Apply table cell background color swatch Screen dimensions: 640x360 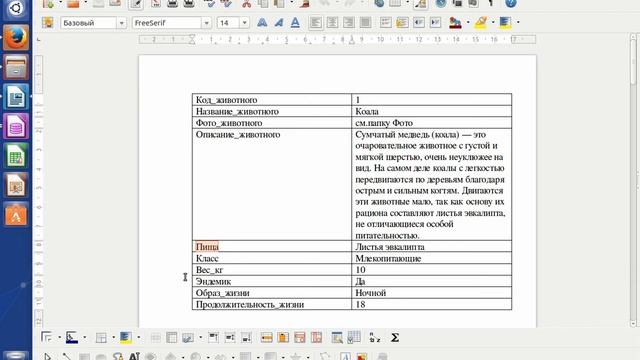click(x=126, y=338)
